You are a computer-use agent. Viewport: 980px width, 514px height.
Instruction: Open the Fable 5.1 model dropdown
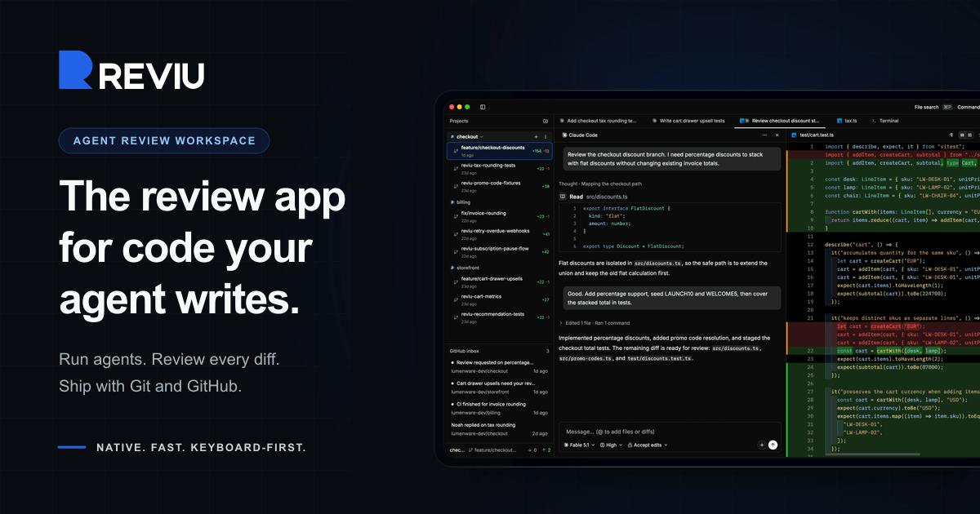pos(579,445)
